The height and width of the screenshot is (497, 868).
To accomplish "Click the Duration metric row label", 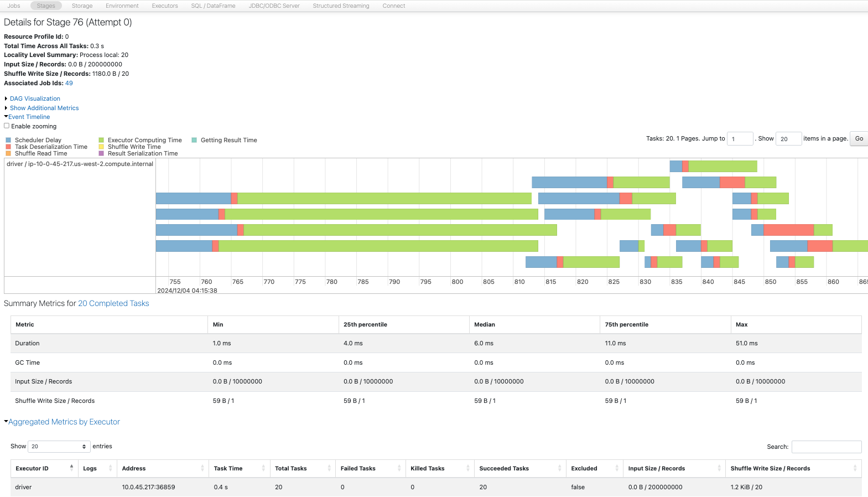I will pos(27,343).
